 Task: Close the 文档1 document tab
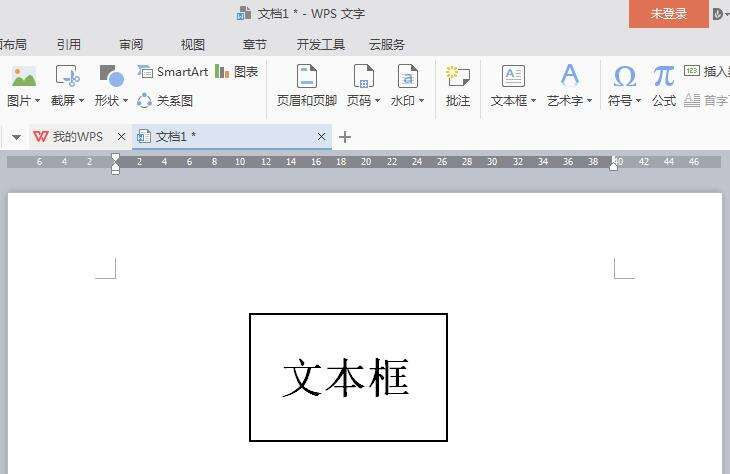(321, 136)
